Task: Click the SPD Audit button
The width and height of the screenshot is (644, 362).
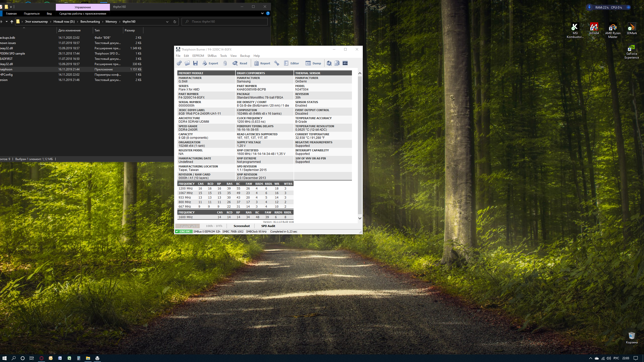Action: [x=268, y=226]
